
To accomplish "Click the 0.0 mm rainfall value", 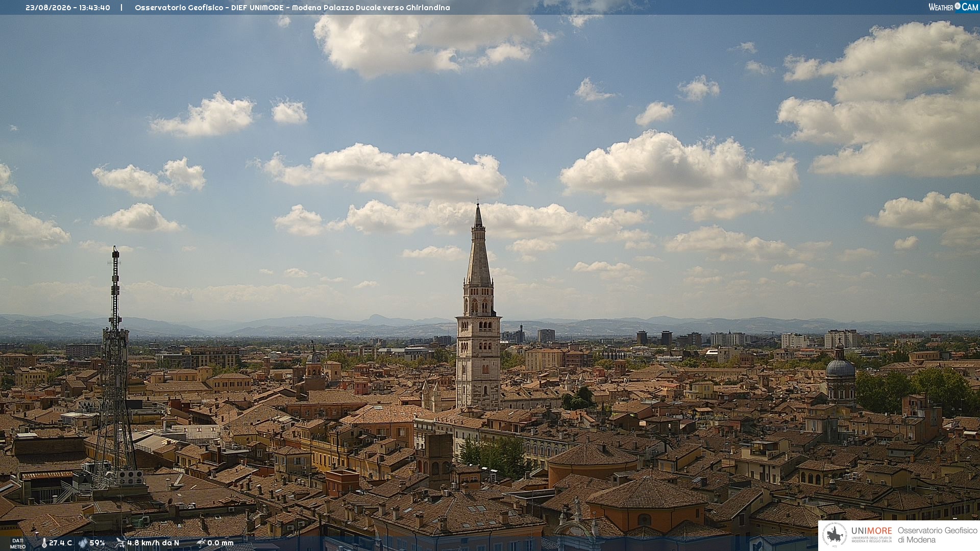I will (x=220, y=543).
